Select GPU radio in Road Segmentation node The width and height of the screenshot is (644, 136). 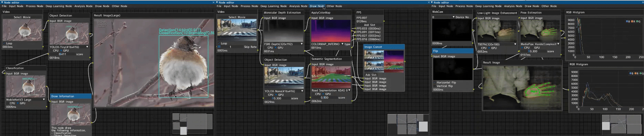tap(323, 94)
